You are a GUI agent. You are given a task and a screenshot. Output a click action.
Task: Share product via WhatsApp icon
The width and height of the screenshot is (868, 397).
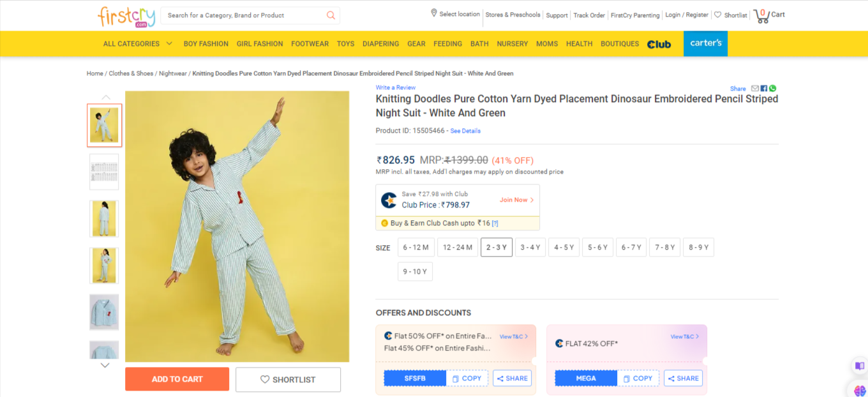point(773,88)
